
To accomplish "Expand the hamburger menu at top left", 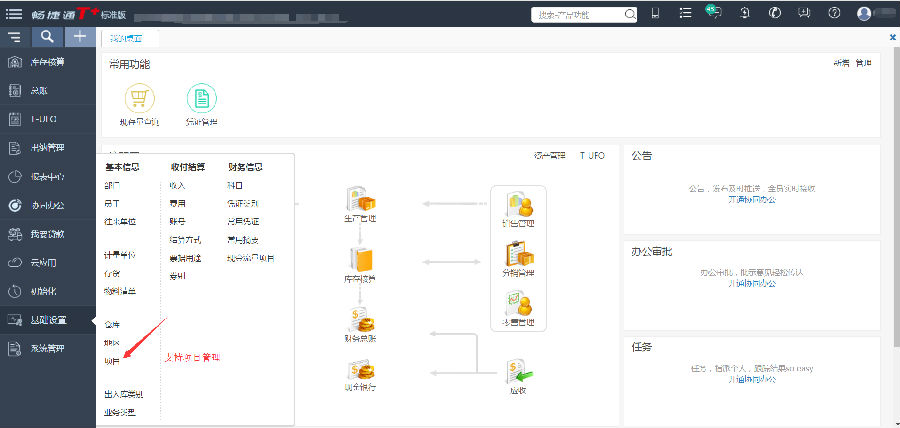I will click(14, 13).
